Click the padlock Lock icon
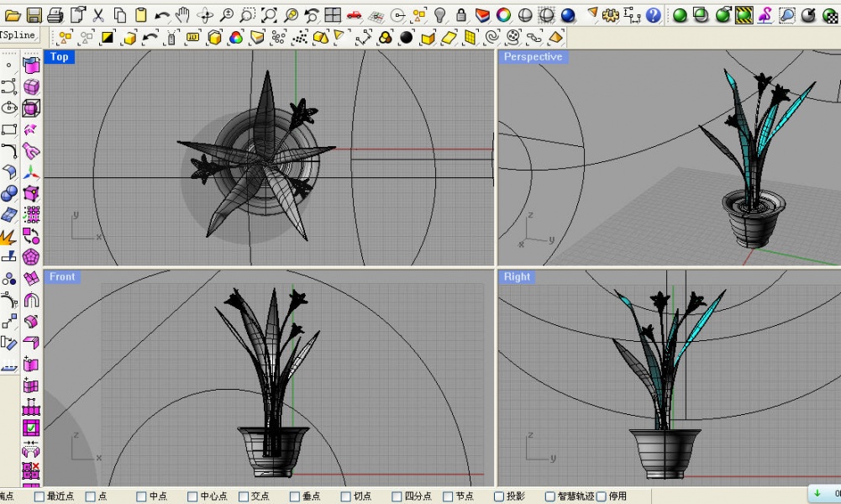841x504 pixels. point(460,15)
